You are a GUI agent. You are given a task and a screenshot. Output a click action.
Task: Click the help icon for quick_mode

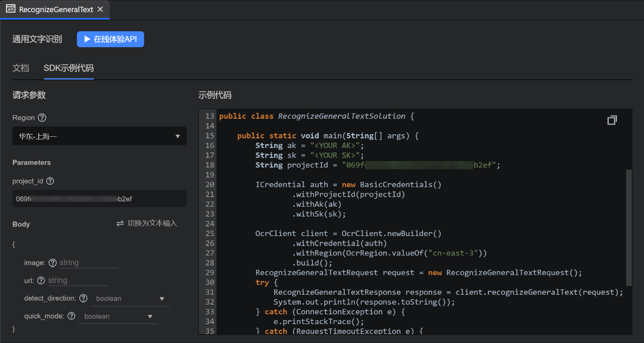coord(72,316)
